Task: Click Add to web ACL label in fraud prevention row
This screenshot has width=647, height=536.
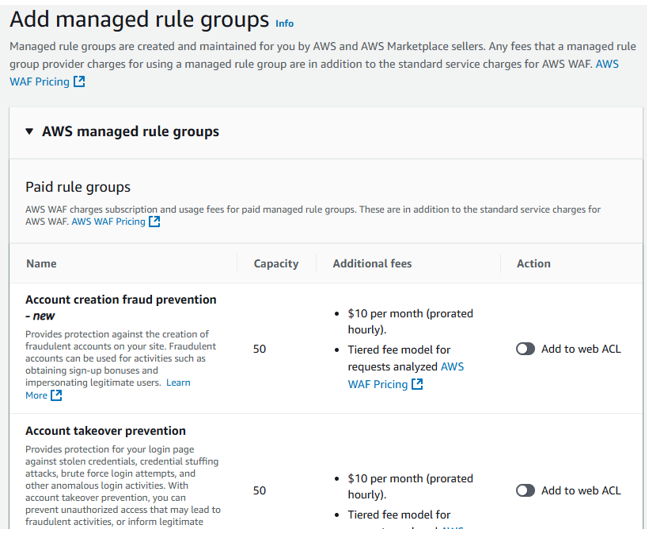Action: click(581, 349)
